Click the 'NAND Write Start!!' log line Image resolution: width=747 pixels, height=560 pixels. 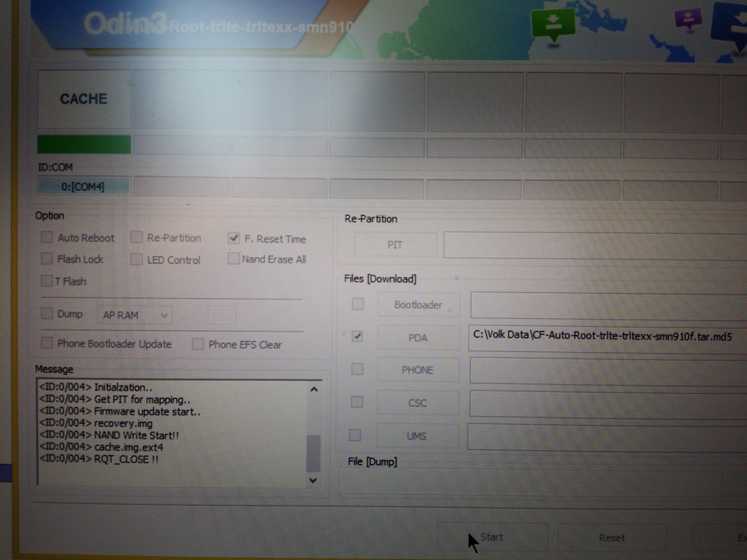point(109,435)
